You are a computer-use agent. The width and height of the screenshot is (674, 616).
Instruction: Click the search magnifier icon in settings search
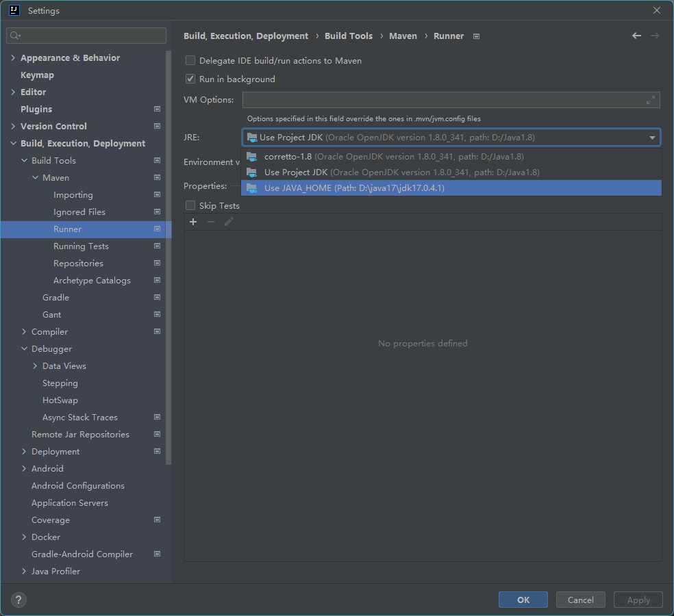[15, 36]
